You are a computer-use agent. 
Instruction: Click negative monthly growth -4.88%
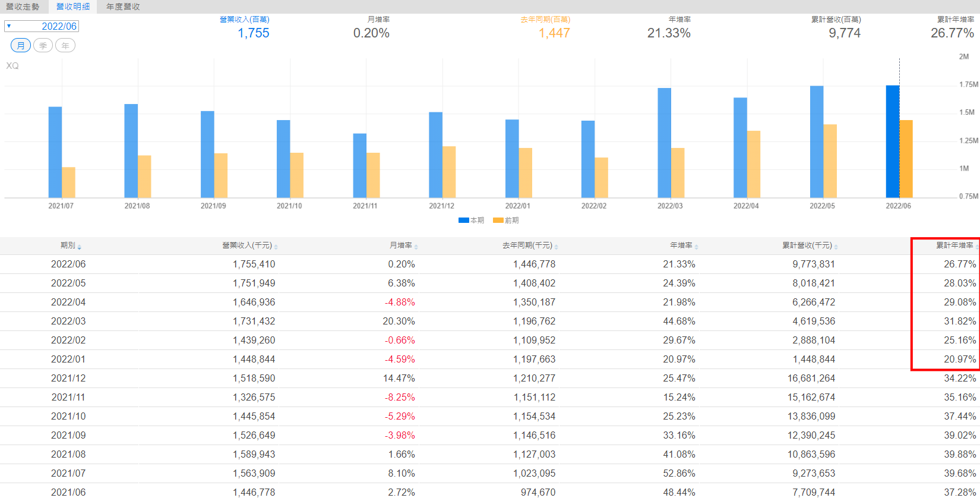[400, 302]
